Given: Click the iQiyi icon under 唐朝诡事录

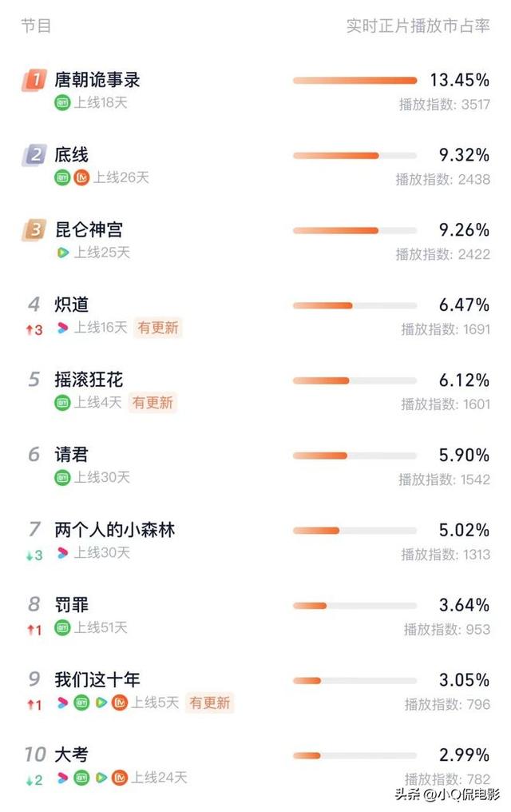Looking at the screenshot, I should 62,102.
